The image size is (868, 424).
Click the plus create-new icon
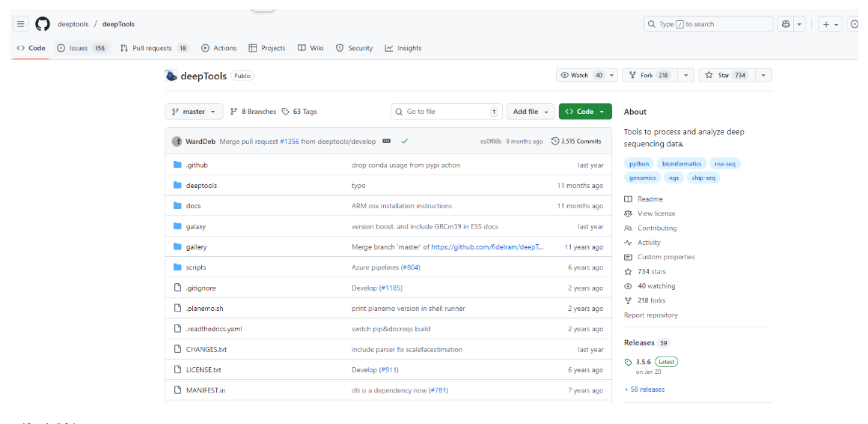pos(825,25)
